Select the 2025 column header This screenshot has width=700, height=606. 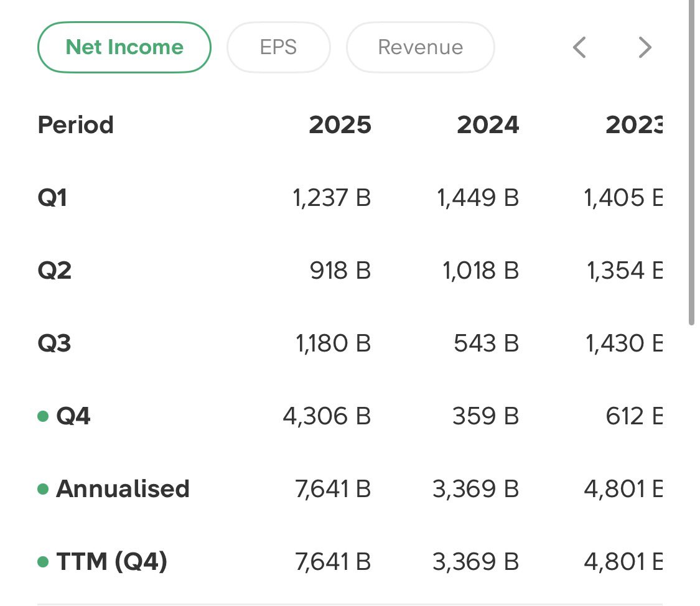[x=340, y=124]
